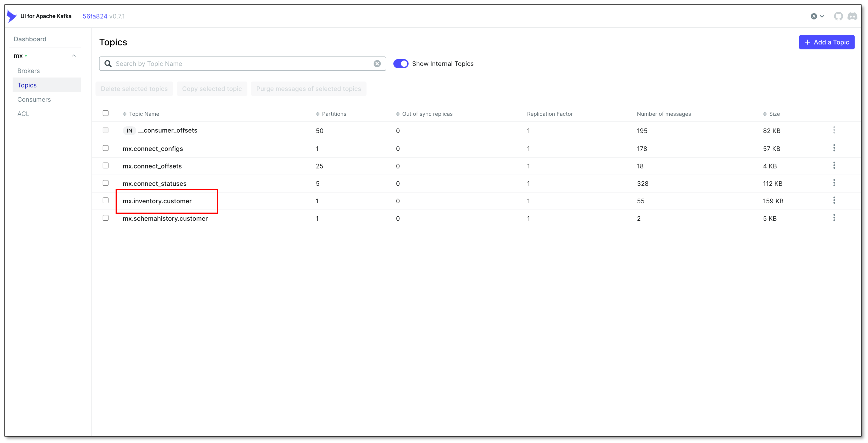Check the mx.connect_offsets row checkbox
The height and width of the screenshot is (443, 868).
[x=105, y=166]
